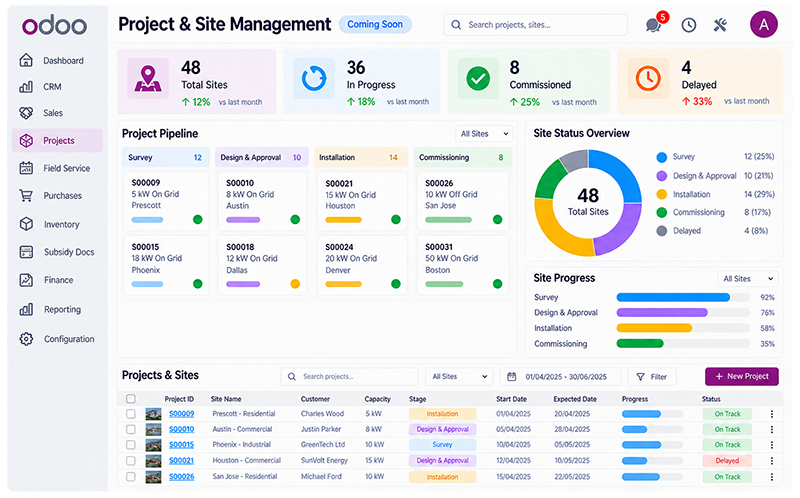Viewport: 800px width, 498px height.
Task: Open All Sites dropdown in Site Progress
Action: (748, 279)
